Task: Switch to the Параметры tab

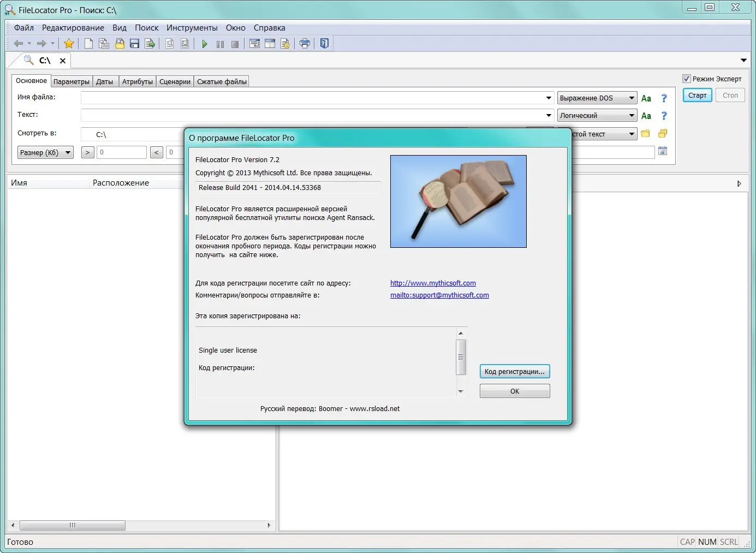Action: coord(72,81)
